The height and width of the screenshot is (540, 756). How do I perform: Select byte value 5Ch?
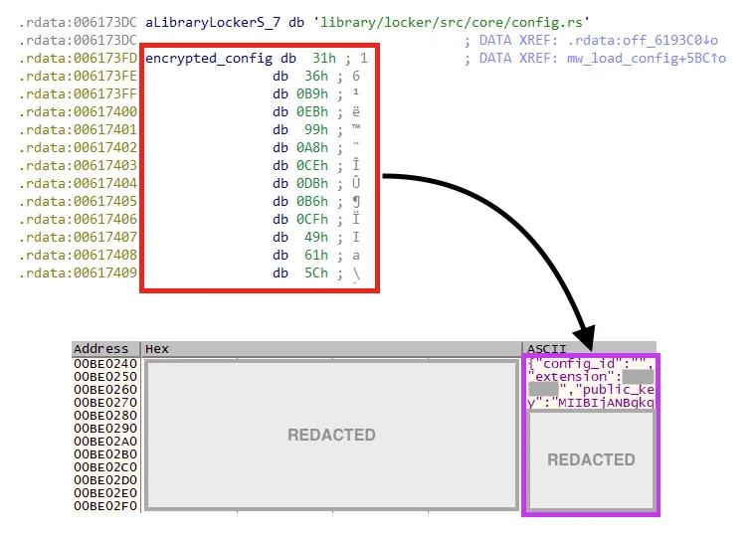316,272
